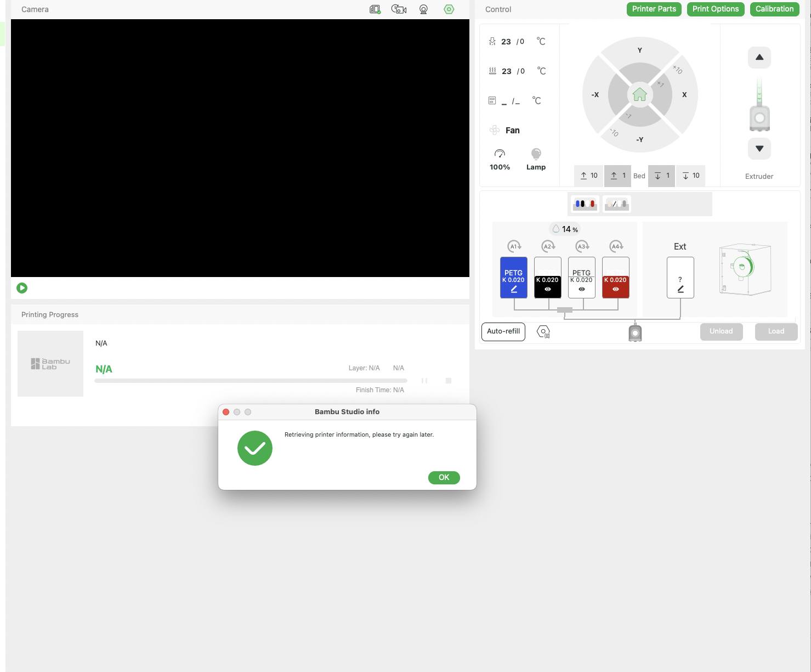Click the nozzle temperature icon
The height and width of the screenshot is (672, 811).
point(492,42)
